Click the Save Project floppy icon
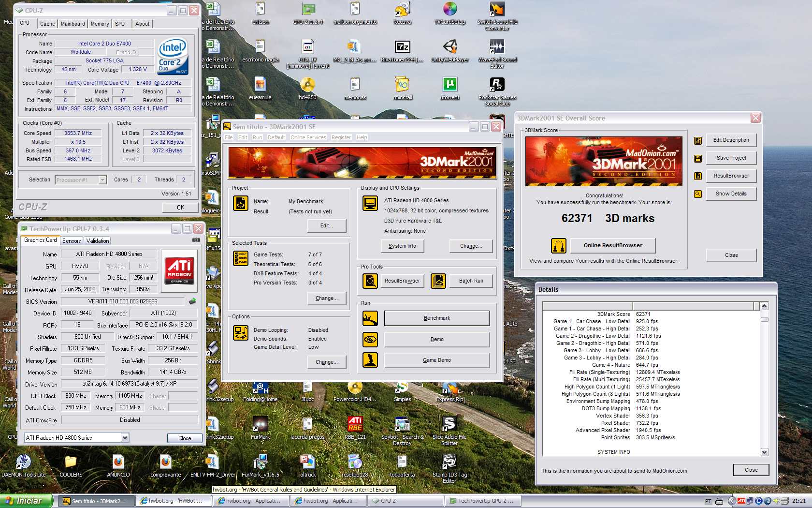812x508 pixels. coord(697,158)
